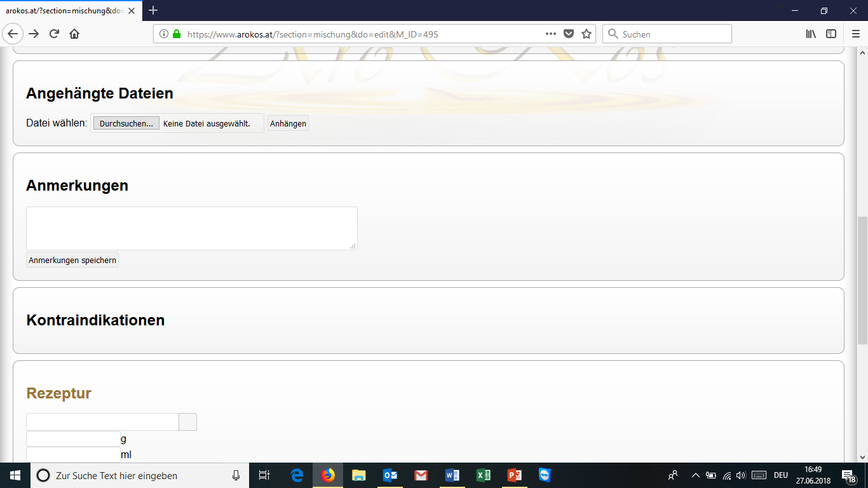Open clock showing 16:49

[813, 475]
